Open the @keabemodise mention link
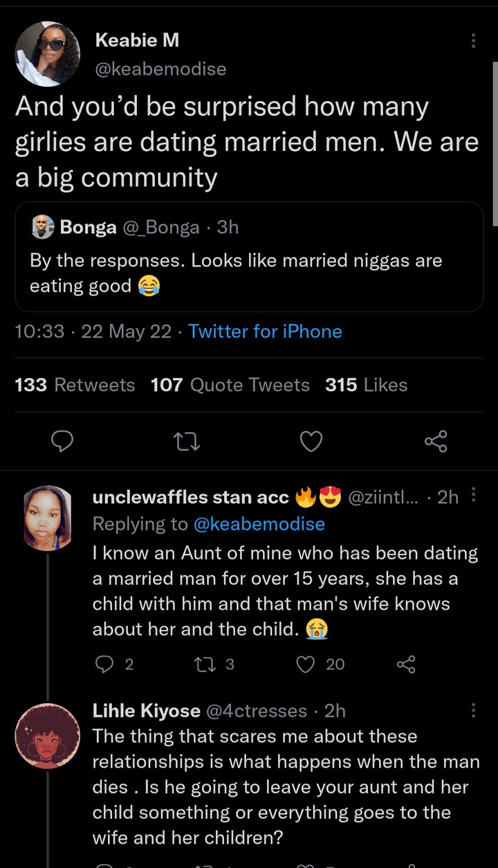This screenshot has height=868, width=498. (259, 524)
